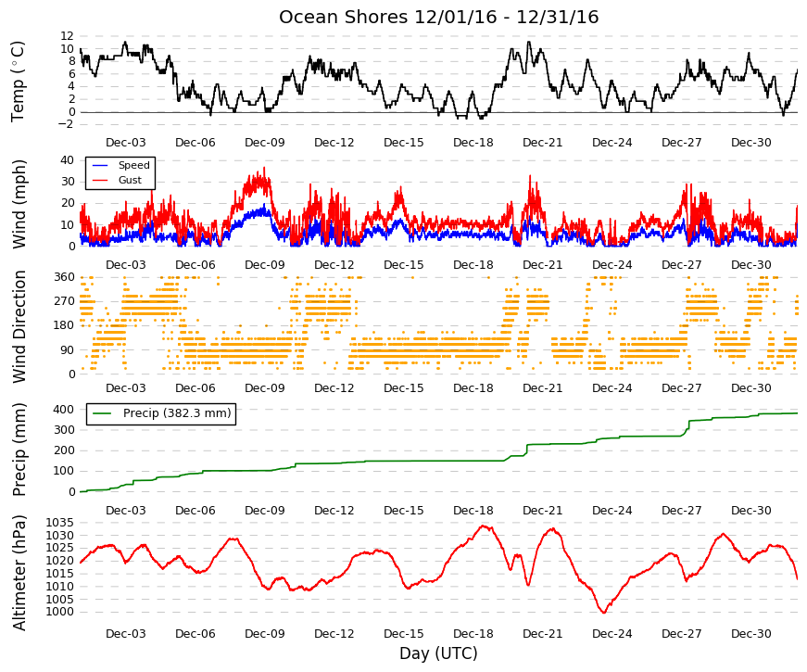Click the 400 tick on Precip axis
This screenshot has width=807, height=672.
(64, 410)
